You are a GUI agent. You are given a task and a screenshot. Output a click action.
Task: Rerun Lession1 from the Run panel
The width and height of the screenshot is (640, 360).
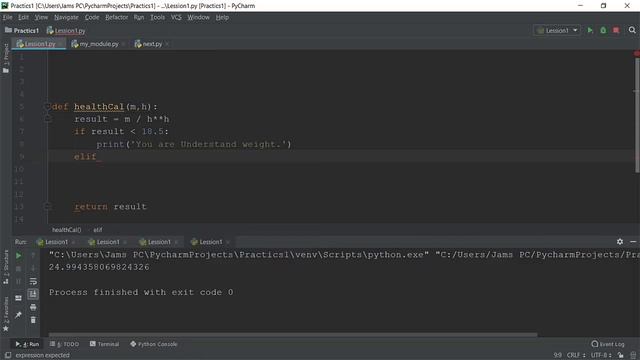[18, 256]
